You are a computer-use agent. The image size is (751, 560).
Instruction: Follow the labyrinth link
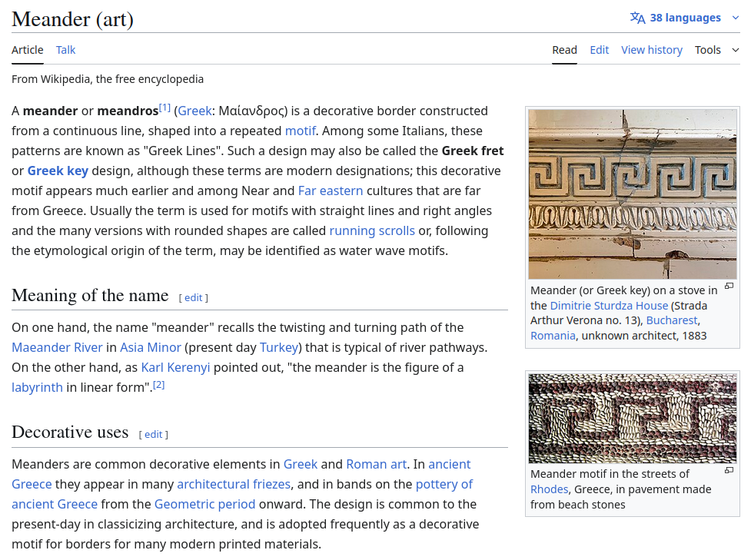click(37, 388)
